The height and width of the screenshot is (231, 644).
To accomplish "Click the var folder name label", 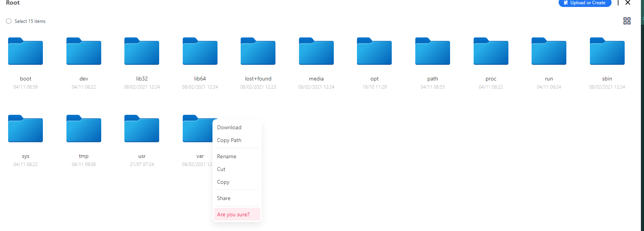I will (x=200, y=156).
